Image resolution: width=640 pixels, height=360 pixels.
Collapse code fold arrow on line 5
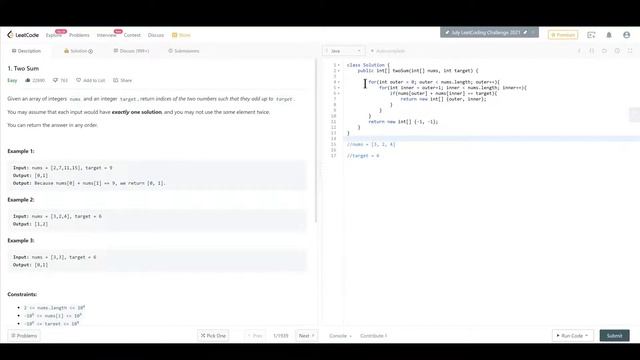(339, 88)
